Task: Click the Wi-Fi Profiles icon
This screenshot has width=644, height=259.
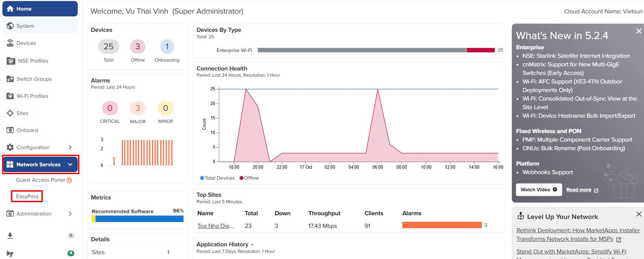Action: (10, 96)
